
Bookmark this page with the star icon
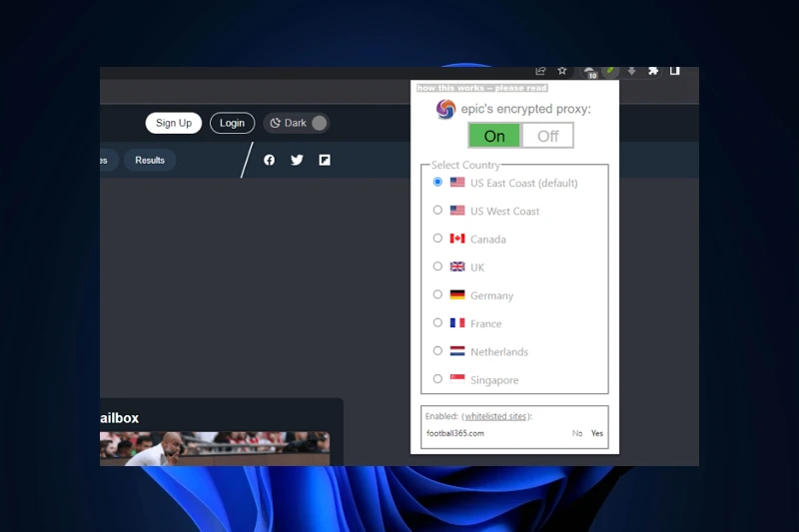[x=562, y=71]
